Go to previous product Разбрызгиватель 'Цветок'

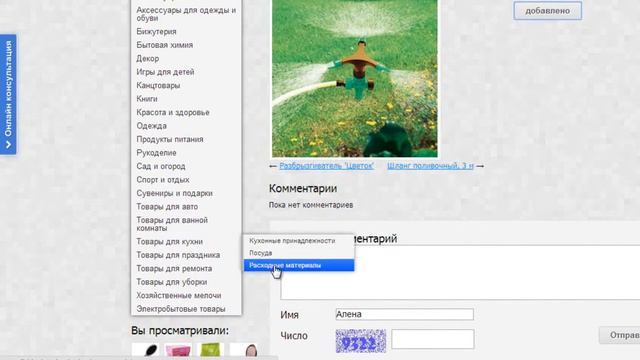coord(327,166)
